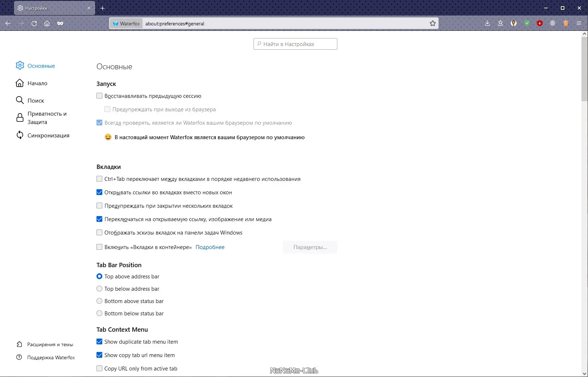The height and width of the screenshot is (377, 588).
Task: Reload the current page
Action: pyautogui.click(x=34, y=24)
